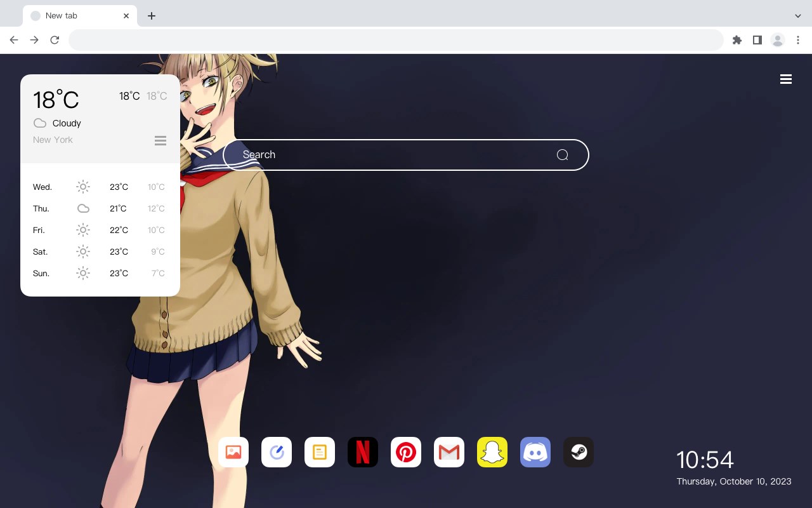Select the Sat. forecast row
812x508 pixels.
(100, 251)
